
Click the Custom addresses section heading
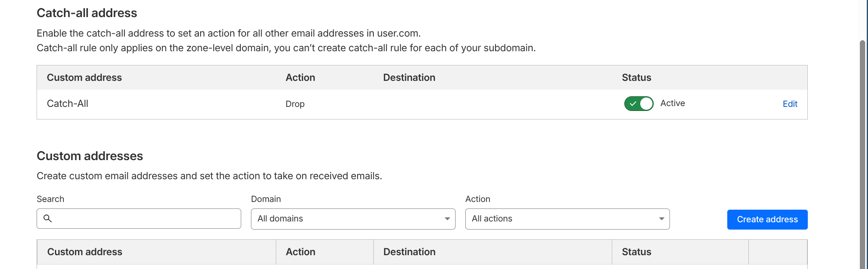(90, 156)
